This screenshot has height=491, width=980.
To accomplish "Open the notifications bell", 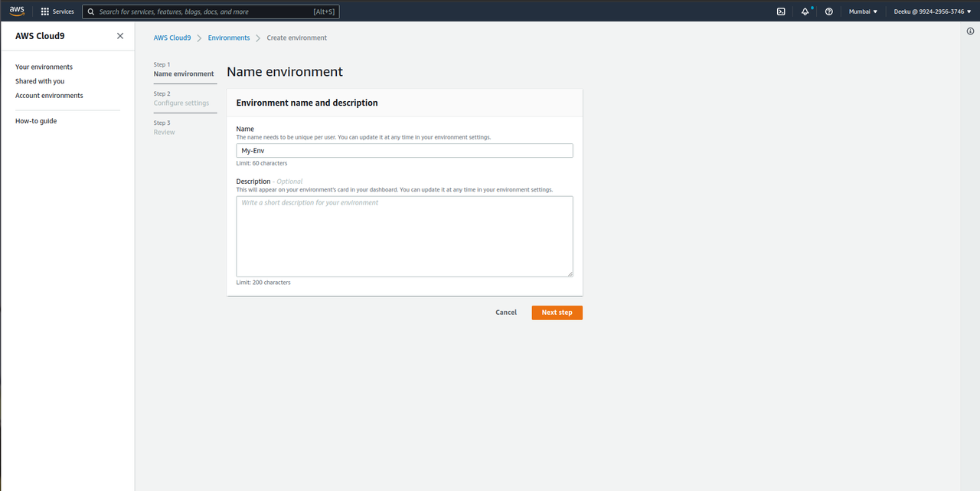I will (x=805, y=11).
